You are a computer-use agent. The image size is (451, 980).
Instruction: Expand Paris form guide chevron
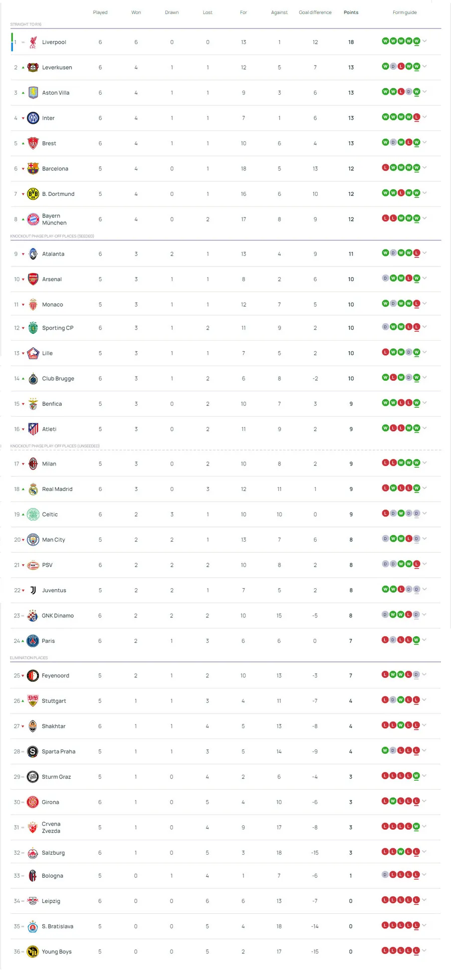pos(425,640)
